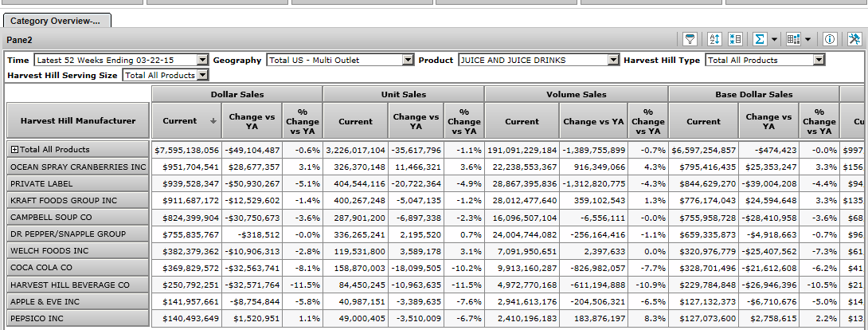Expand the Total All Products row
Image resolution: width=868 pixels, height=330 pixels.
coord(14,150)
